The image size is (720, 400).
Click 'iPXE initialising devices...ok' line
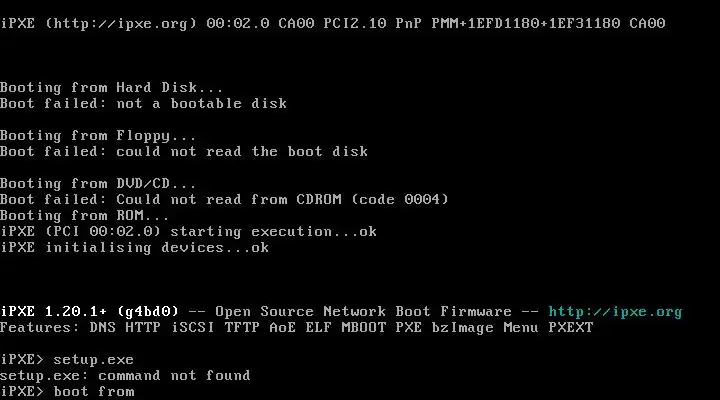[134, 248]
